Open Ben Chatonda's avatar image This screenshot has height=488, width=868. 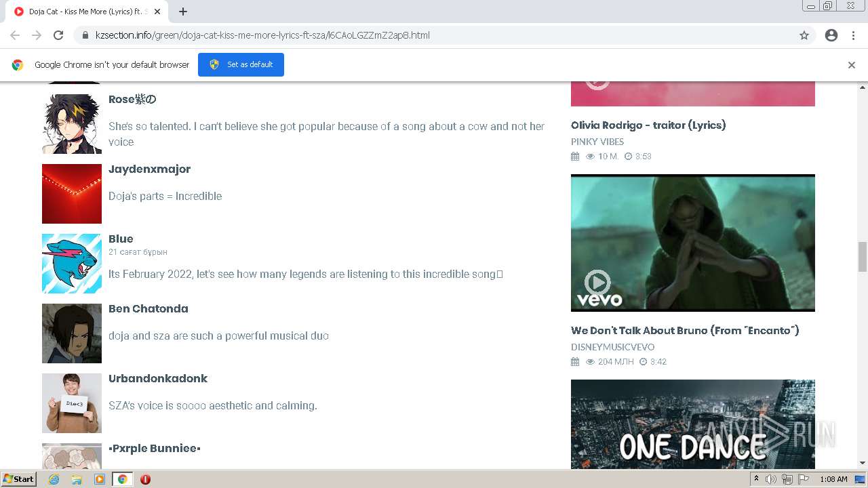(x=72, y=333)
